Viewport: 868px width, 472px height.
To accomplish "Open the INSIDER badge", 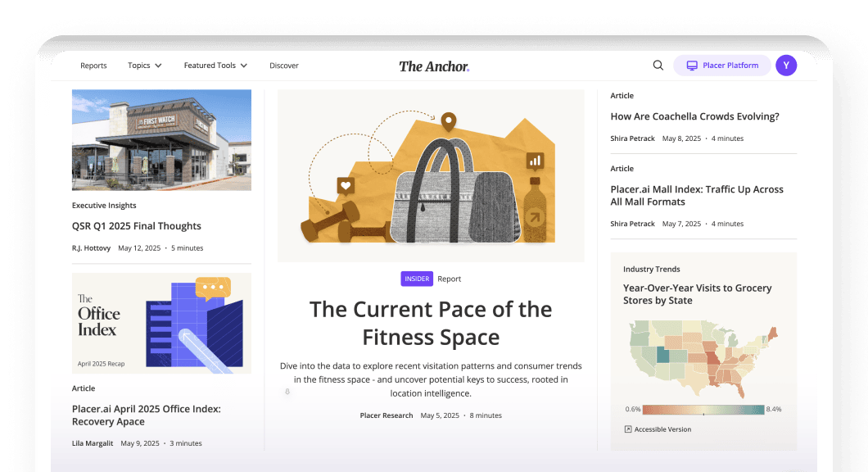I will click(x=417, y=279).
